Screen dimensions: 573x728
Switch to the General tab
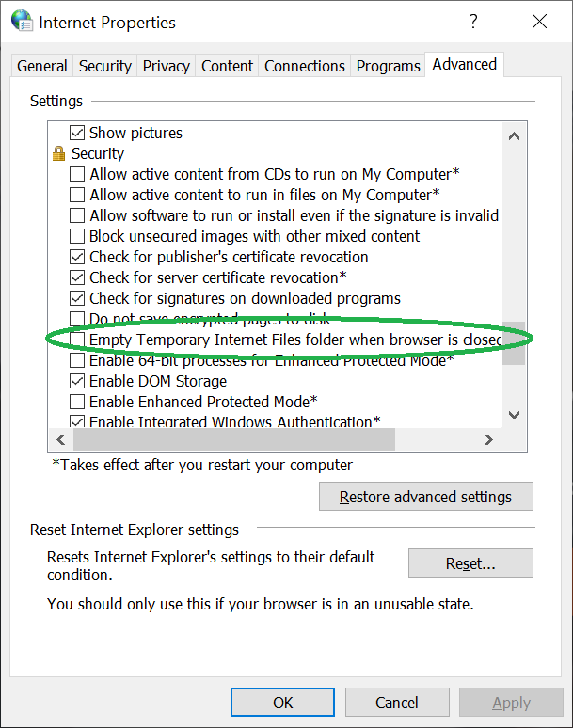tap(41, 66)
